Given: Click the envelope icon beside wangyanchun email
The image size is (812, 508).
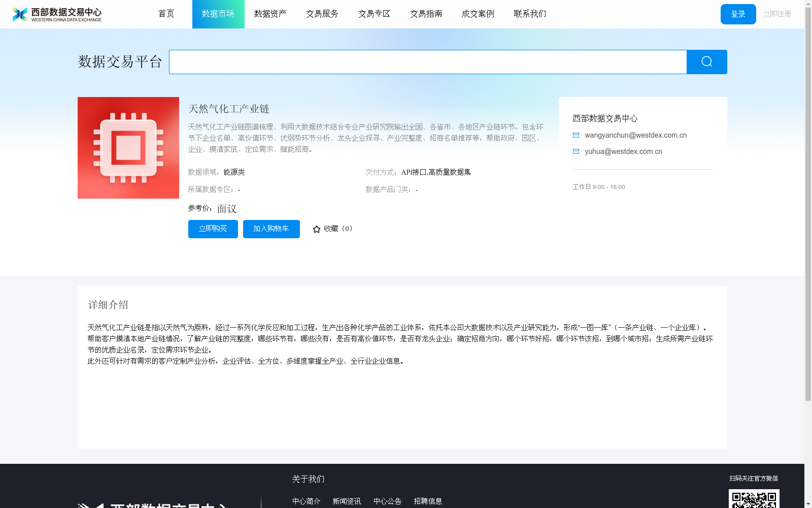Looking at the screenshot, I should (576, 135).
